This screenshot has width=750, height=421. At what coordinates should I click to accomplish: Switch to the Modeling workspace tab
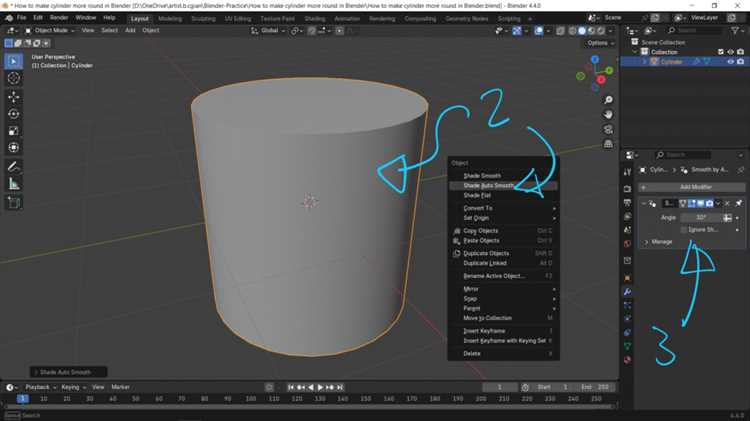tap(170, 19)
